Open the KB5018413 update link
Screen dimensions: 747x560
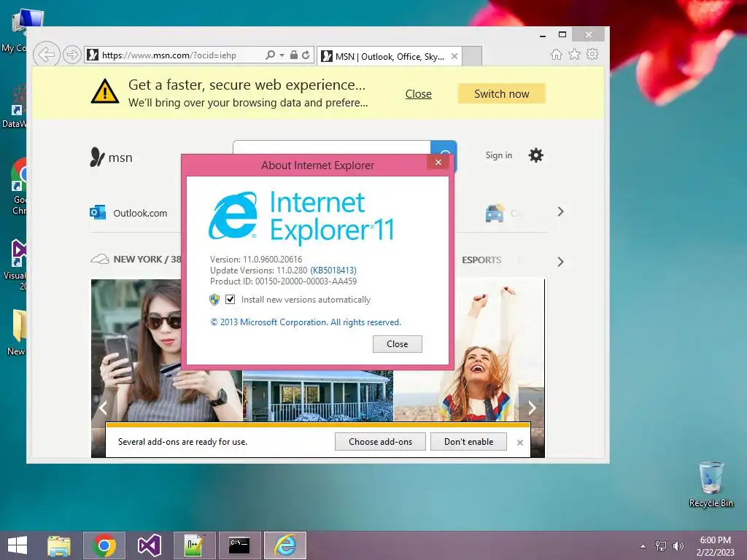pos(333,271)
